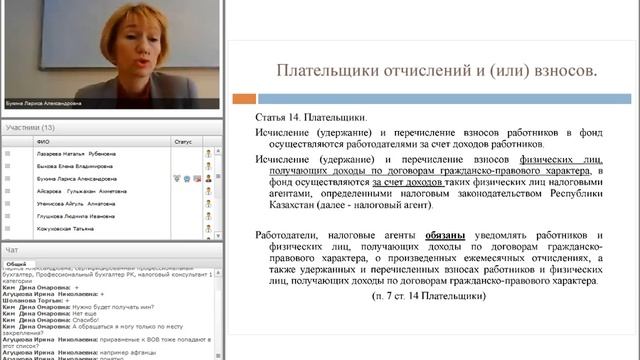Tick the checkbox beside Айсарова Гульжахан Ахметовна
This screenshot has width=640, height=360.
click(7, 191)
